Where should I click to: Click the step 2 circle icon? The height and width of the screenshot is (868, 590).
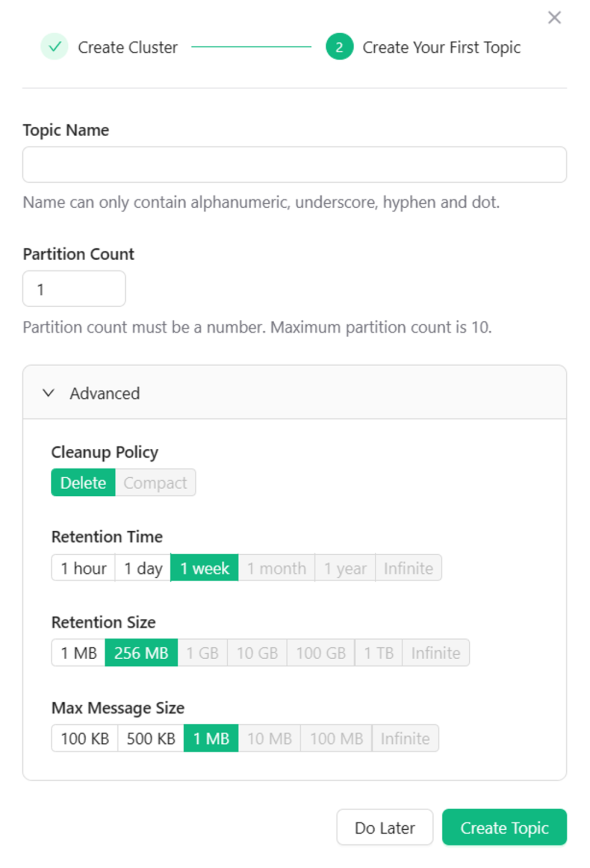(x=339, y=47)
